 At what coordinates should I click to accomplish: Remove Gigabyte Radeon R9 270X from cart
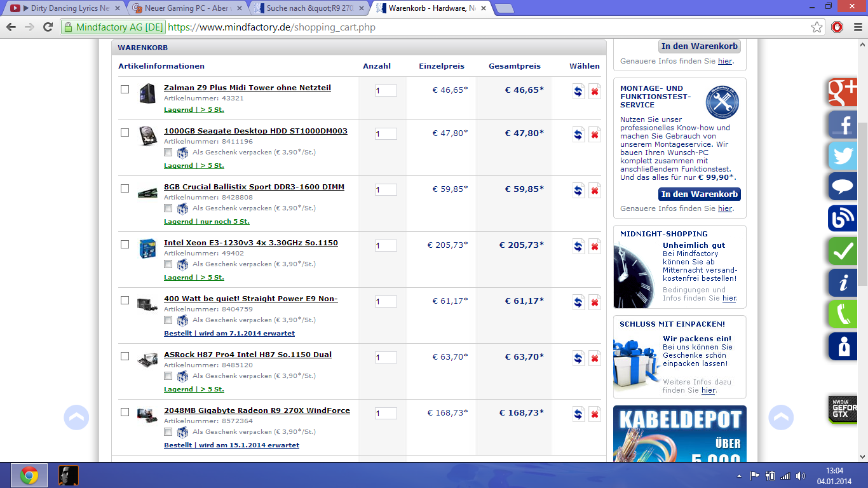point(595,414)
